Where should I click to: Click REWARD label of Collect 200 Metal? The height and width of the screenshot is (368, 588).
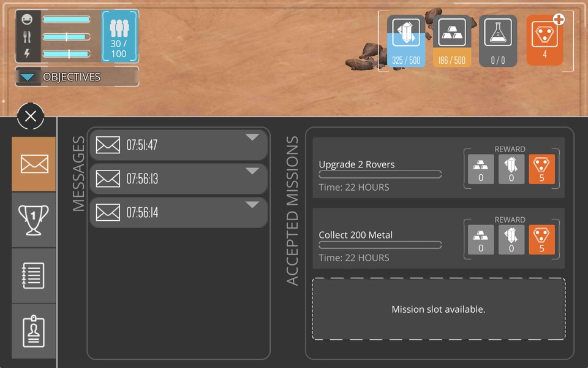point(510,220)
